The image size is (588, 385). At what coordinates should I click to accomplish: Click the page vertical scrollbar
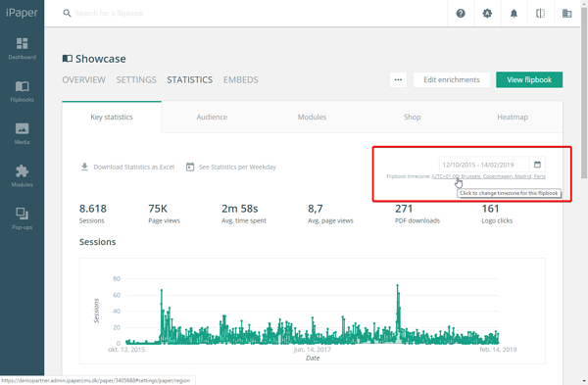584,94
